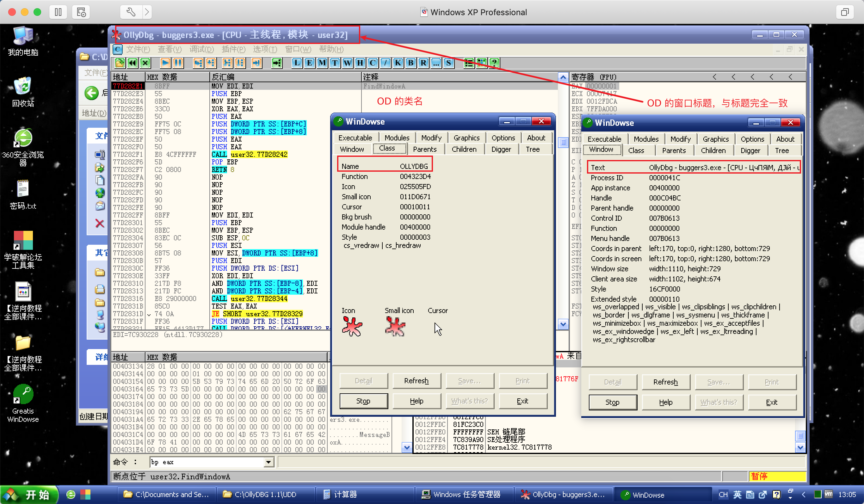
Task: Select the Class tab in right WinDowse window
Action: [x=636, y=151]
